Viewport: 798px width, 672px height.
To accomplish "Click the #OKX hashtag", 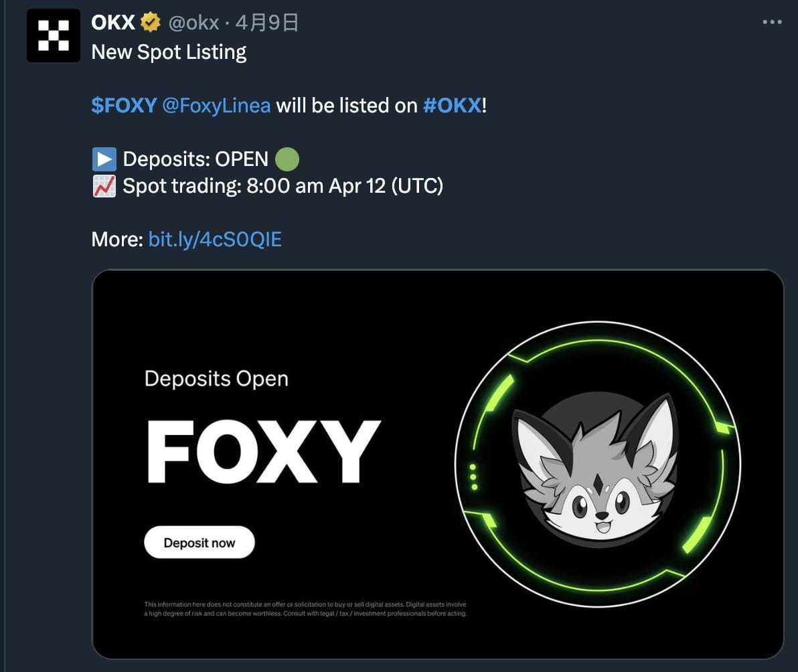I will tap(452, 106).
